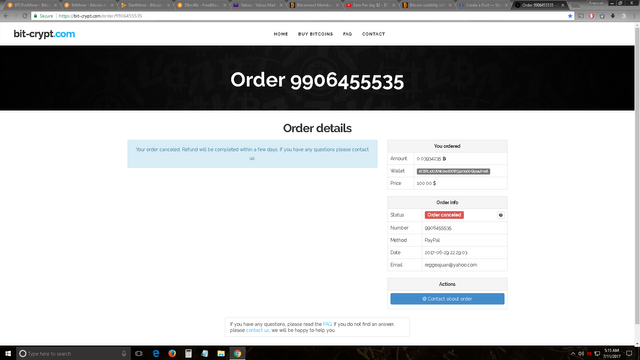Viewport: 640px width, 360px height.
Task: Click the order email address value
Action: click(451, 265)
